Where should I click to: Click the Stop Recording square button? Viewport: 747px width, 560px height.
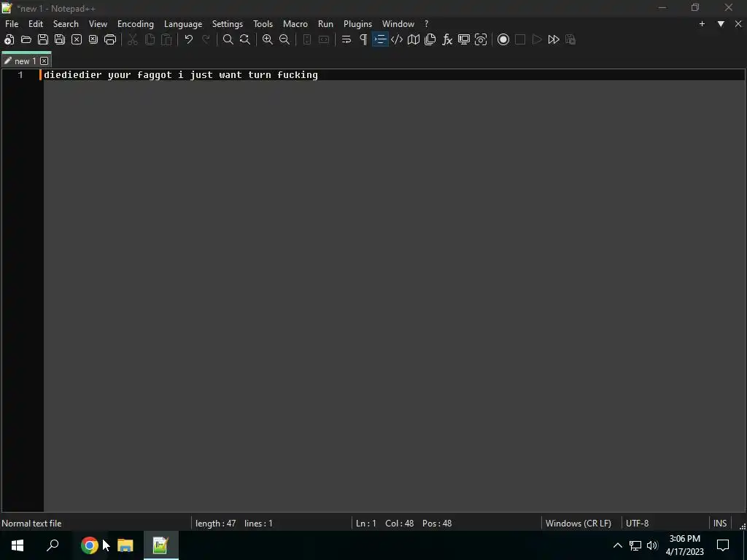pos(520,39)
